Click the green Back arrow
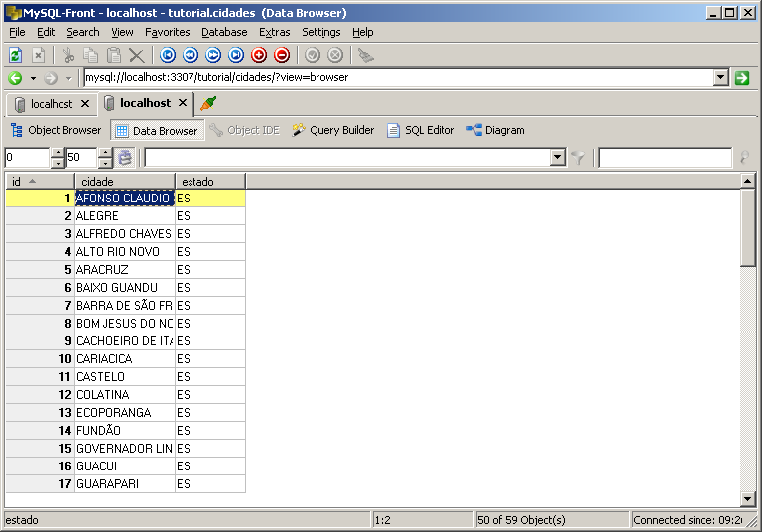The width and height of the screenshot is (762, 532). [x=15, y=78]
